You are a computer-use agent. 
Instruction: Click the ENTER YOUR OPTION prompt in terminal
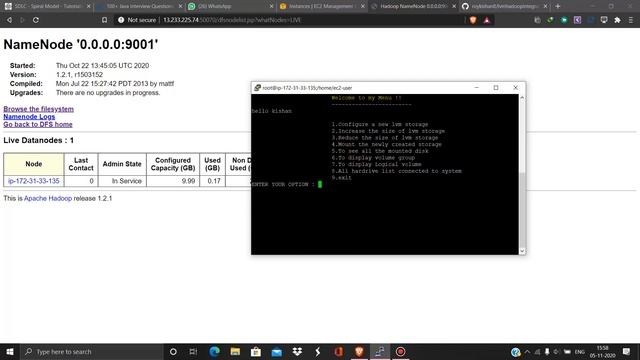coord(283,184)
